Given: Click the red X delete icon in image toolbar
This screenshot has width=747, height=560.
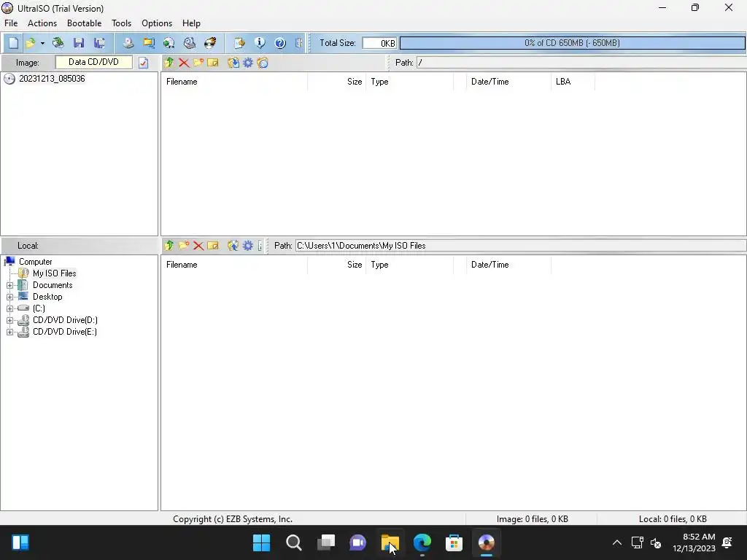Looking at the screenshot, I should pos(184,63).
